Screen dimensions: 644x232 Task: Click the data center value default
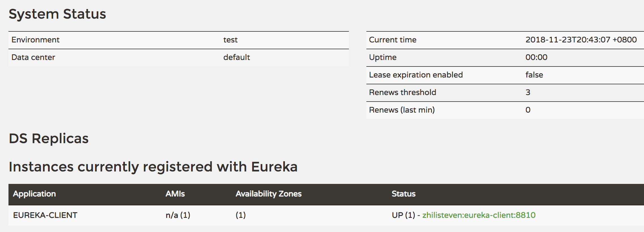pos(237,57)
